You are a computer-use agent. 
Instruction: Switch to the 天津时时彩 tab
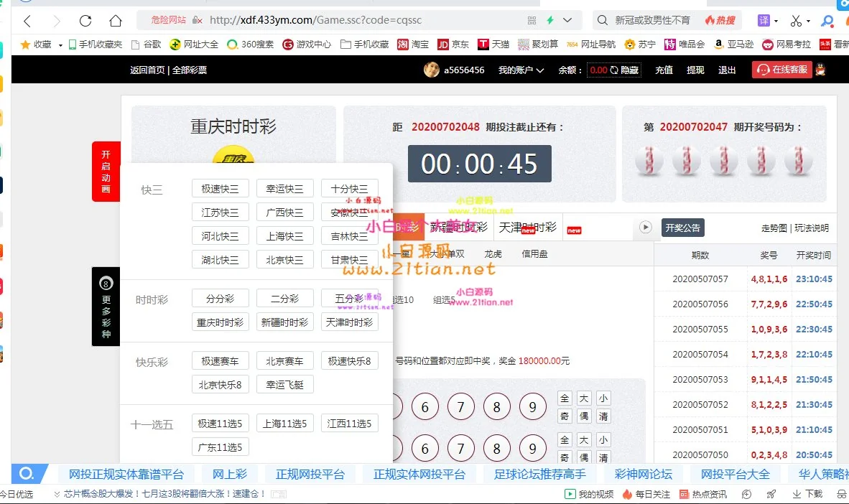[528, 228]
